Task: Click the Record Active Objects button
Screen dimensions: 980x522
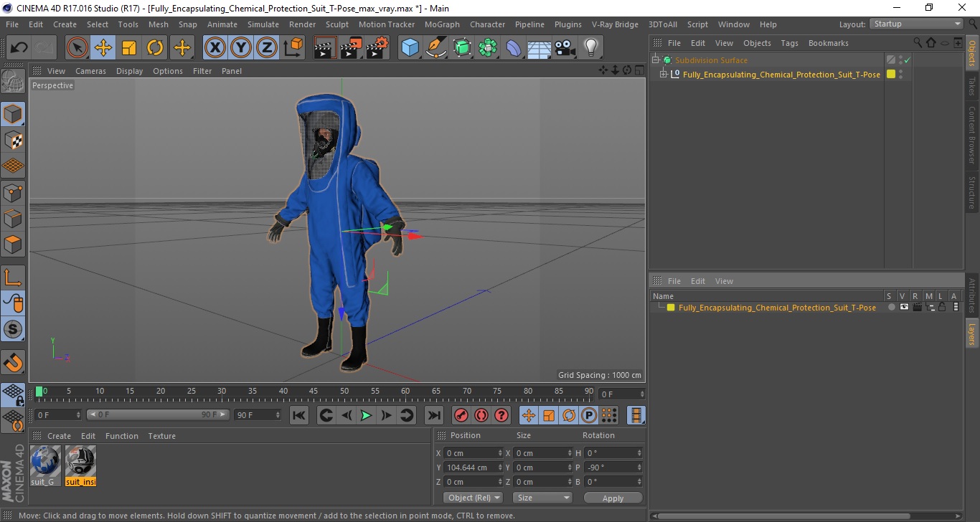Action: (x=461, y=415)
